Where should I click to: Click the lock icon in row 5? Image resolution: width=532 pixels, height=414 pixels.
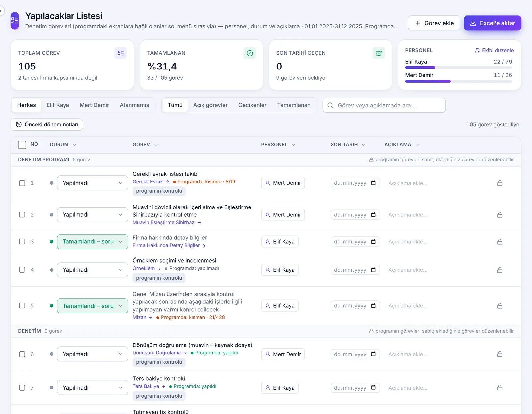pos(500,306)
